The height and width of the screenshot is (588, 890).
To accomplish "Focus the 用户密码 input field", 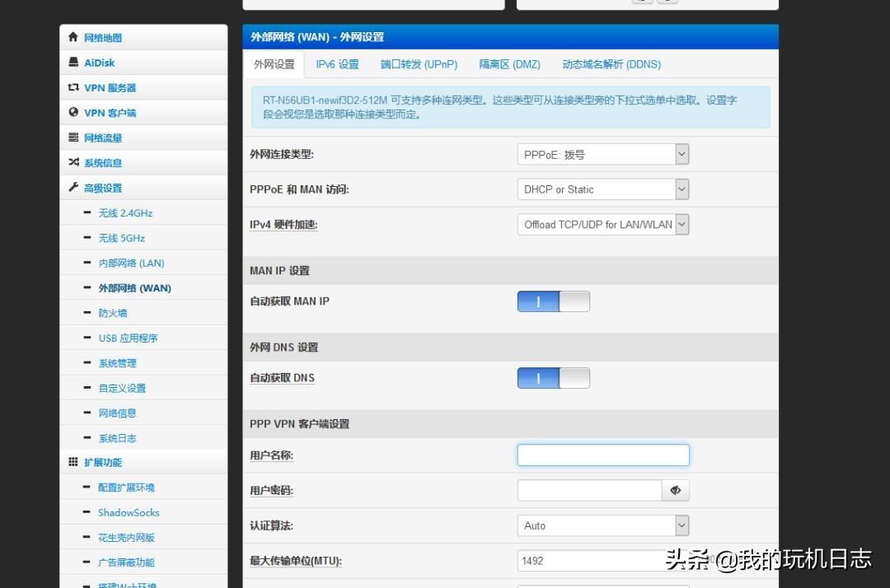I will (x=589, y=491).
